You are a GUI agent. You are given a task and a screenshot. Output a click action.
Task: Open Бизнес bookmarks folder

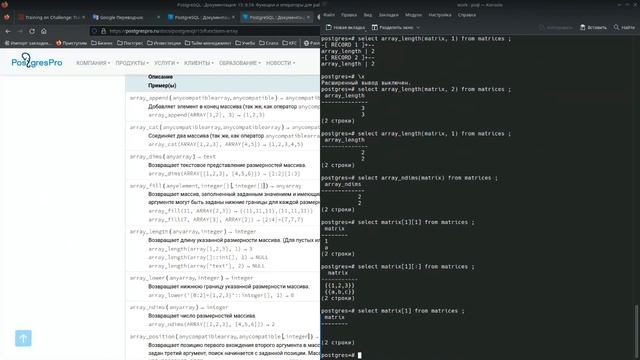[102, 43]
